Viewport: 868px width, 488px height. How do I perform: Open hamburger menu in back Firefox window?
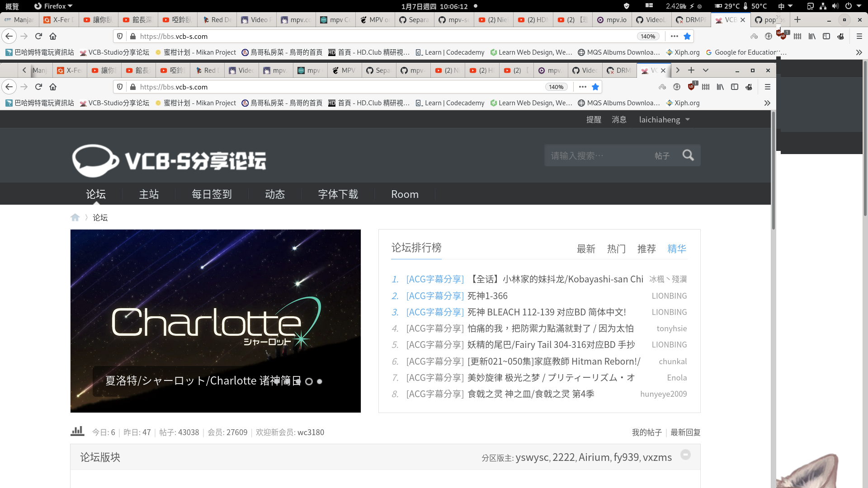pos(859,36)
